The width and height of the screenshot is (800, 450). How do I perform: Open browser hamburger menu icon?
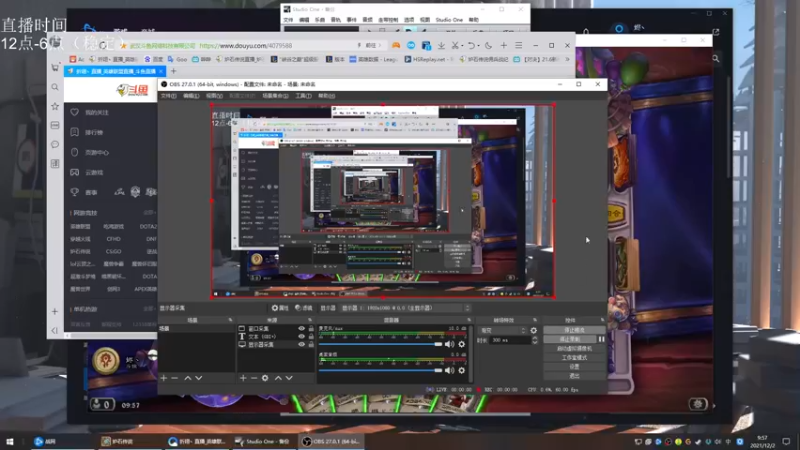[518, 45]
